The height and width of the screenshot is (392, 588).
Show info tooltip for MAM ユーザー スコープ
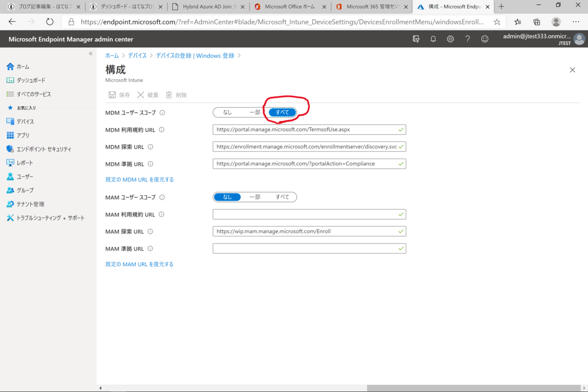click(x=162, y=197)
